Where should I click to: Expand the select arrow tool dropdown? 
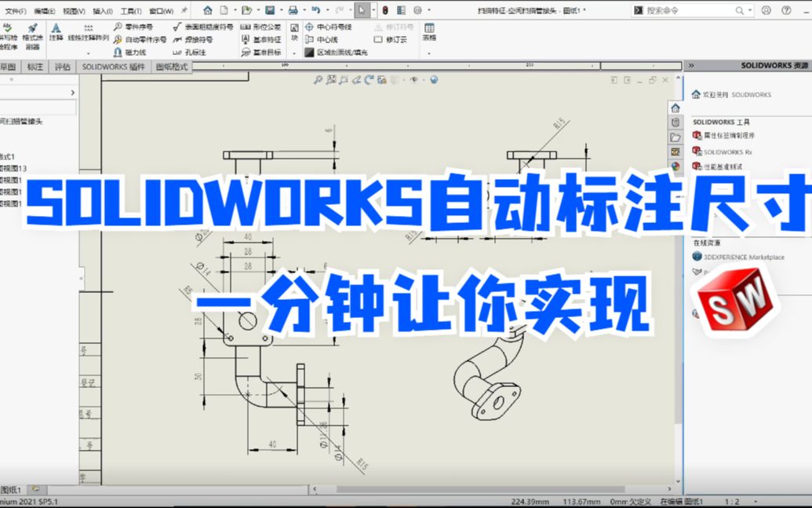click(x=373, y=9)
